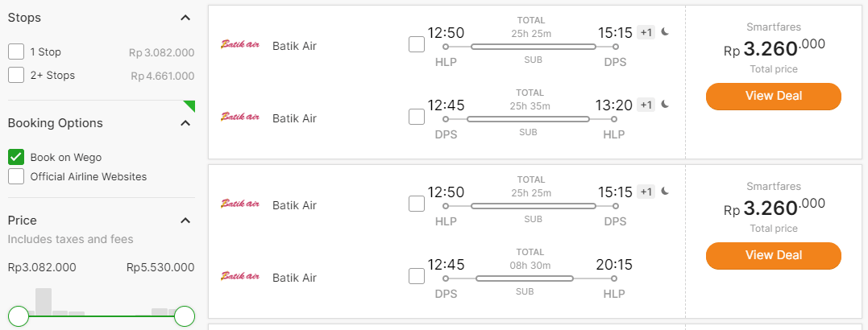This screenshot has width=868, height=330.
Task: Click View Deal on the first fare card
Action: pos(774,96)
